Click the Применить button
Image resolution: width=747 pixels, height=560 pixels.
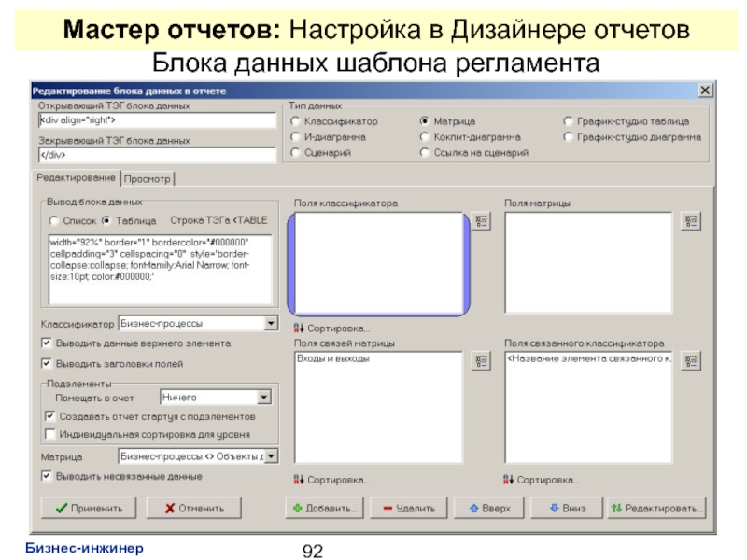coord(89,508)
